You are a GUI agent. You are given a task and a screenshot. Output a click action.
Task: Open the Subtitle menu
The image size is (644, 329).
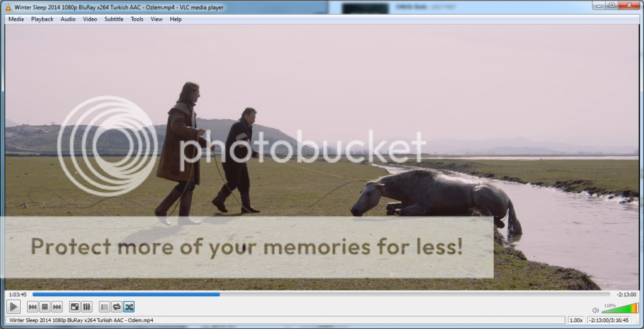[x=114, y=19]
